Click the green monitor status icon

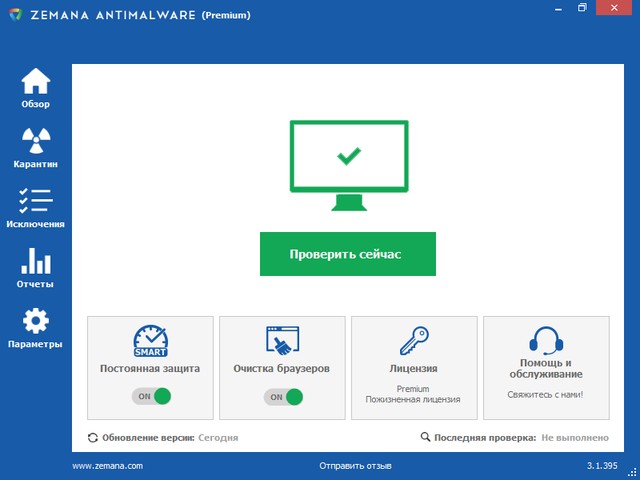[348, 165]
